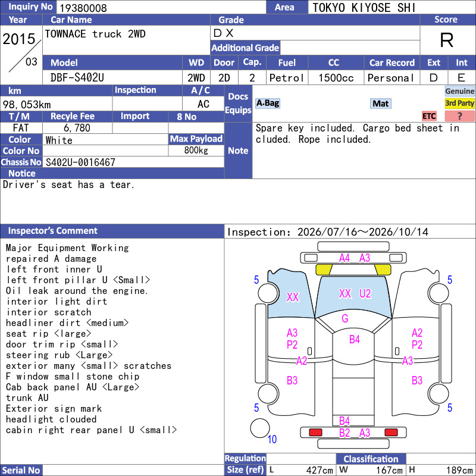The height and width of the screenshot is (476, 476).
Task: Click the right yellow headlight on diagram
Action: point(383,270)
